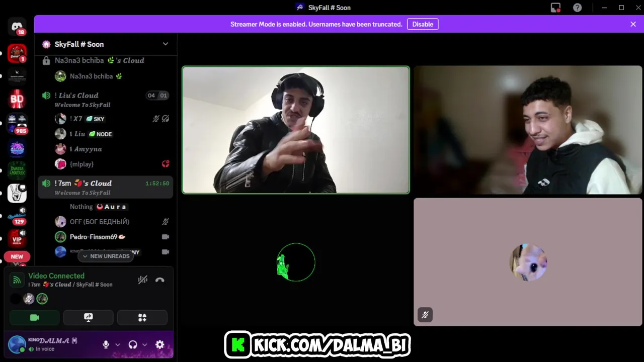Open headphone output options chevron
This screenshot has height=362, width=644.
point(145,345)
